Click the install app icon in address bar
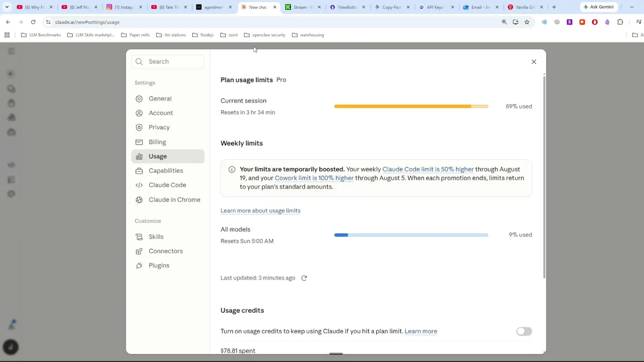 coord(516,22)
